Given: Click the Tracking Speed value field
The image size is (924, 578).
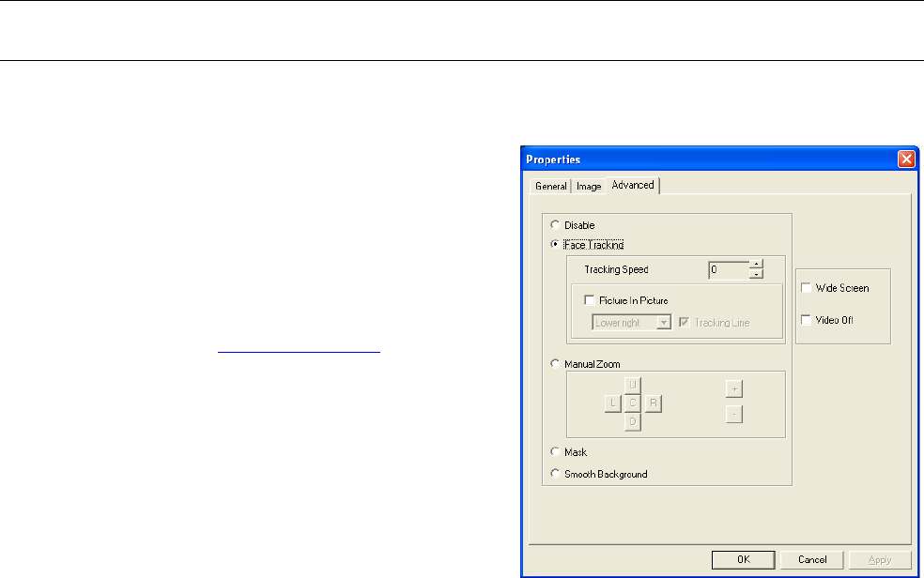Looking at the screenshot, I should (x=729, y=269).
